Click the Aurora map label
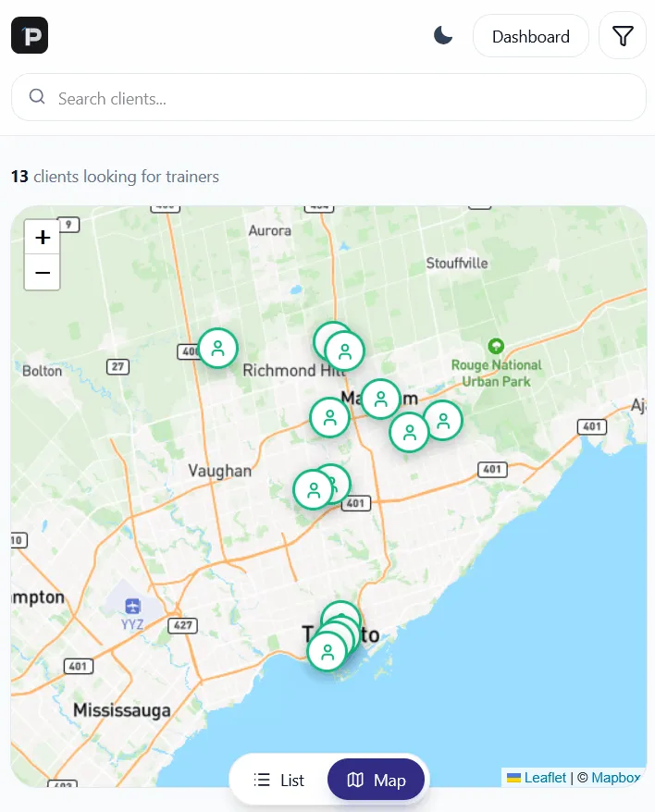Screen dimensions: 655x812 click(269, 230)
